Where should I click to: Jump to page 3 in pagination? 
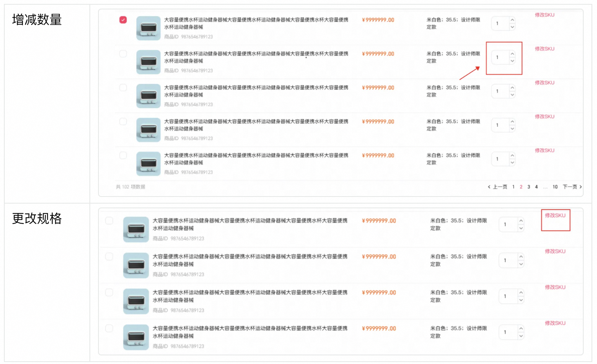529,187
